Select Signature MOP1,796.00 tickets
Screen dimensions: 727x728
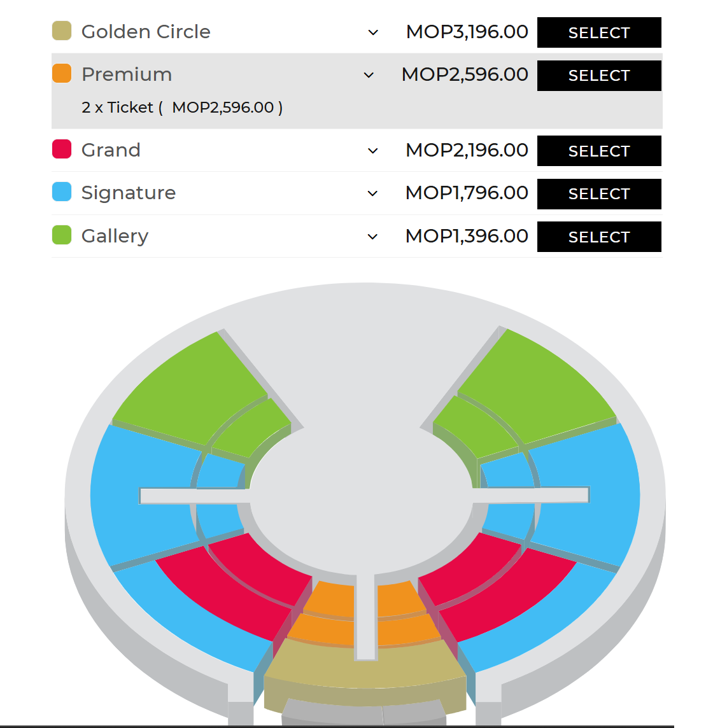[599, 193]
